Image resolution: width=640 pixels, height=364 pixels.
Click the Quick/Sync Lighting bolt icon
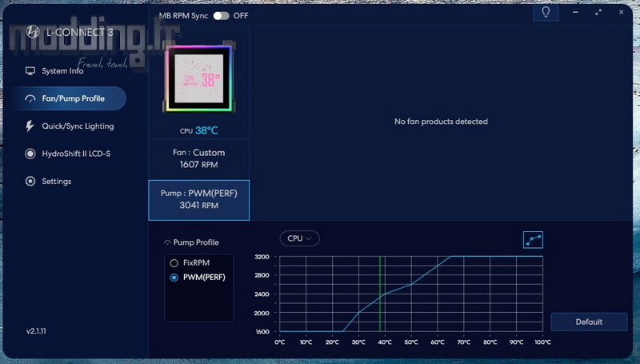pyautogui.click(x=30, y=126)
